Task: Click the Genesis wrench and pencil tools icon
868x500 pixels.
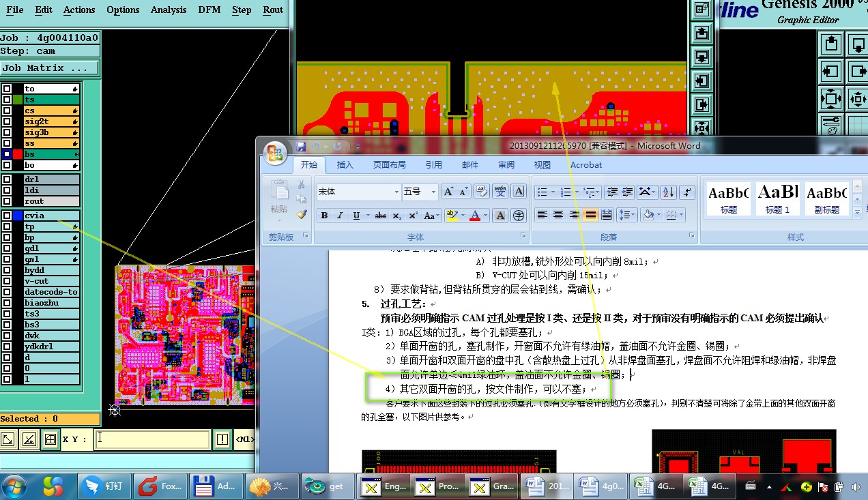Action: point(831,125)
